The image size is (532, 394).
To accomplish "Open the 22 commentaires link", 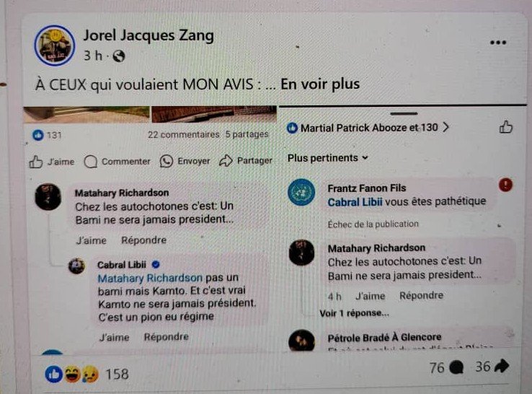I will 184,134.
